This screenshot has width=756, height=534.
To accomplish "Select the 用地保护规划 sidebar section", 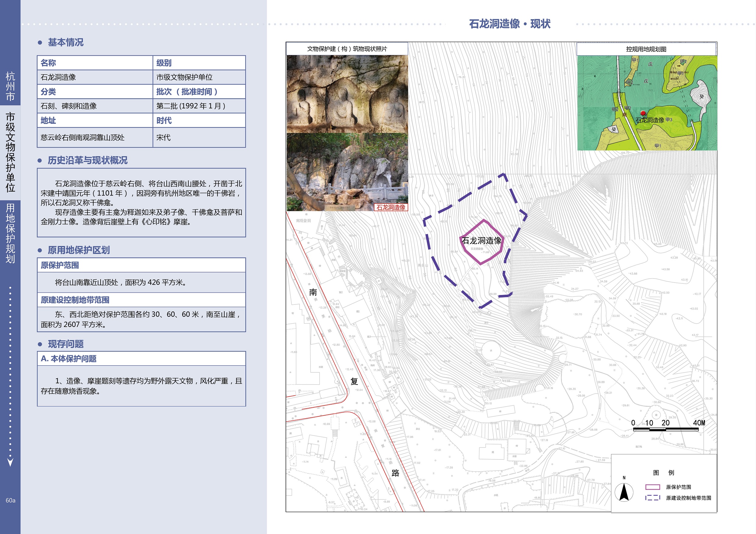I will tap(10, 233).
